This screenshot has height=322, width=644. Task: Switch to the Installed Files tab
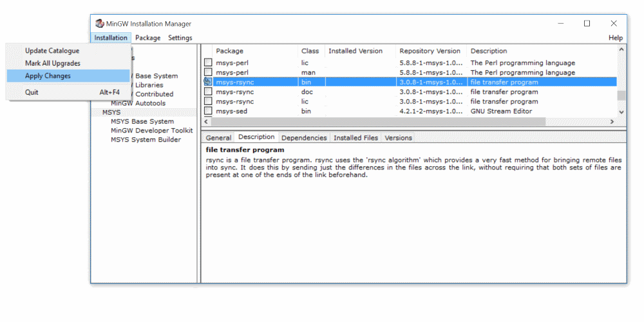[355, 138]
